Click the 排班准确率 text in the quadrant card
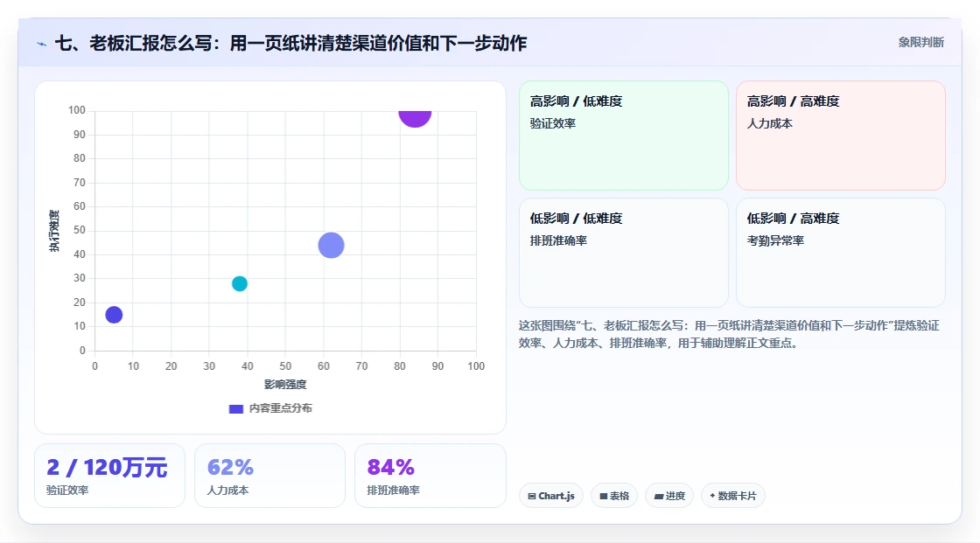This screenshot has height=543, width=980. click(558, 240)
